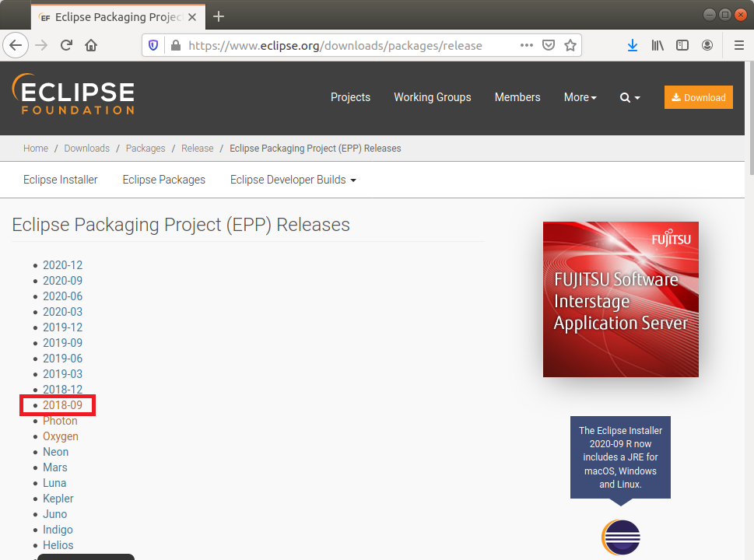Image resolution: width=754 pixels, height=560 pixels.
Task: Go back with the browser back arrow
Action: point(16,45)
